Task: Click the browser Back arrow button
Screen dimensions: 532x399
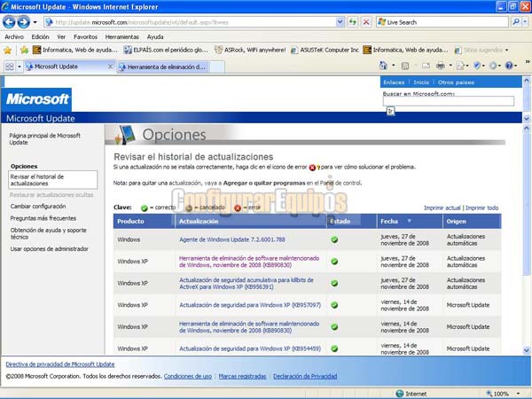Action: pyautogui.click(x=9, y=22)
